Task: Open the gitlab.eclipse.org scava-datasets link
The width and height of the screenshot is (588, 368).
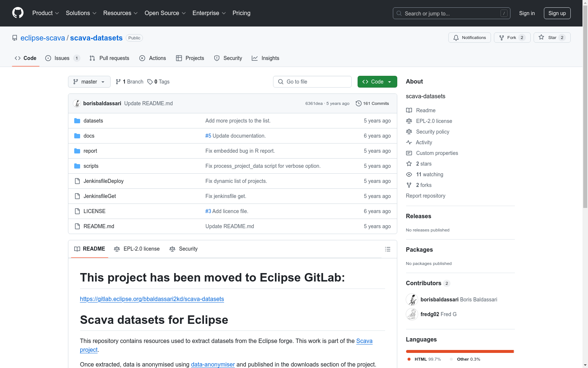Action: point(152,299)
